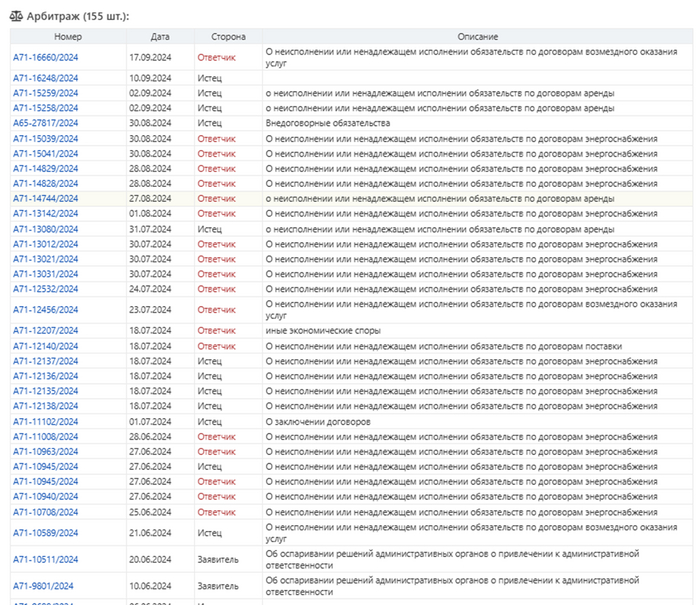Click the Номер column header
The image size is (700, 605).
click(67, 36)
